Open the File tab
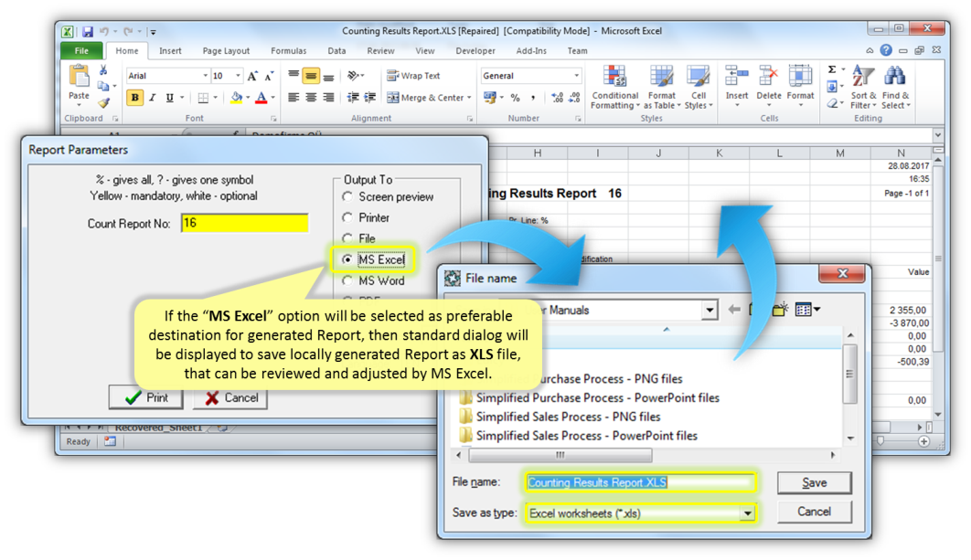This screenshot has height=560, width=971. pos(81,51)
